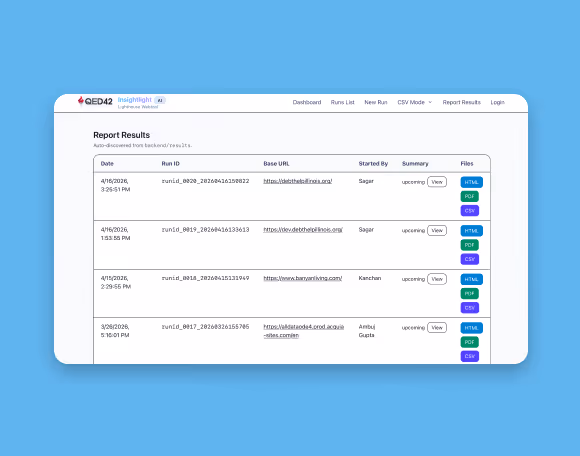Open dev.debthelpillinois.org URL link
This screenshot has height=456, width=580.
[303, 230]
